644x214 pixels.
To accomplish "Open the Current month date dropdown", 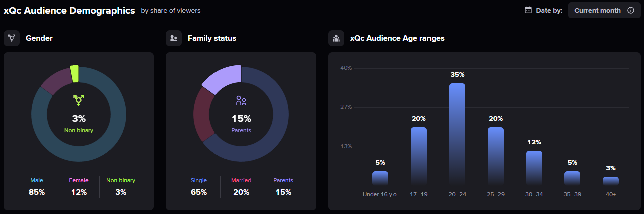I will 597,10.
